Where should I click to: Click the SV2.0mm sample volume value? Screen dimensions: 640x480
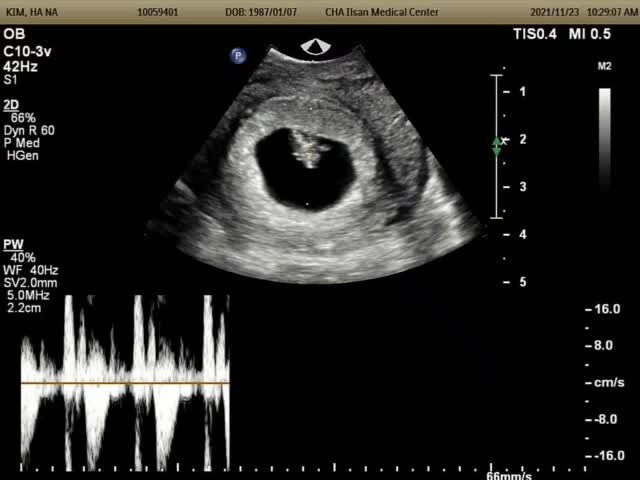(x=30, y=283)
